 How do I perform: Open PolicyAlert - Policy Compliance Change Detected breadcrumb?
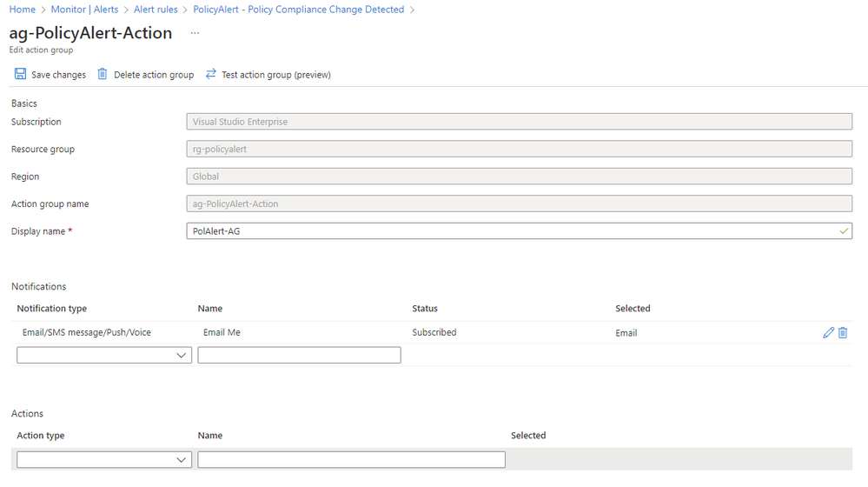pos(298,10)
